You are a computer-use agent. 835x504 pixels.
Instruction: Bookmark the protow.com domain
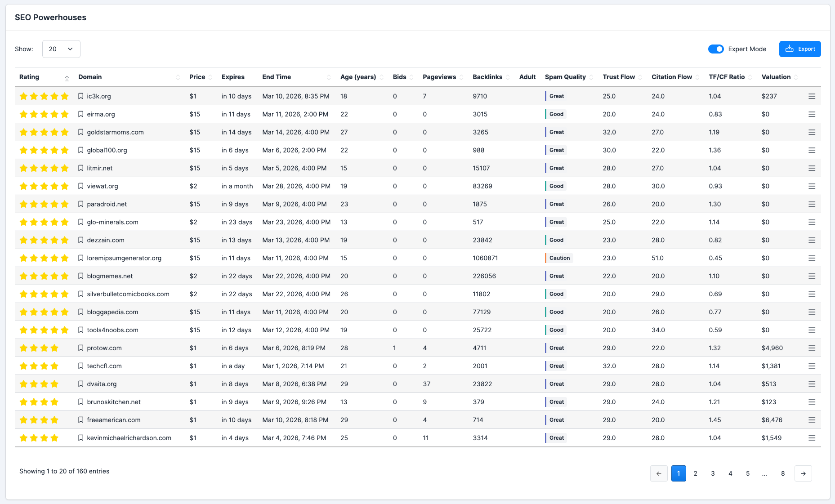81,348
